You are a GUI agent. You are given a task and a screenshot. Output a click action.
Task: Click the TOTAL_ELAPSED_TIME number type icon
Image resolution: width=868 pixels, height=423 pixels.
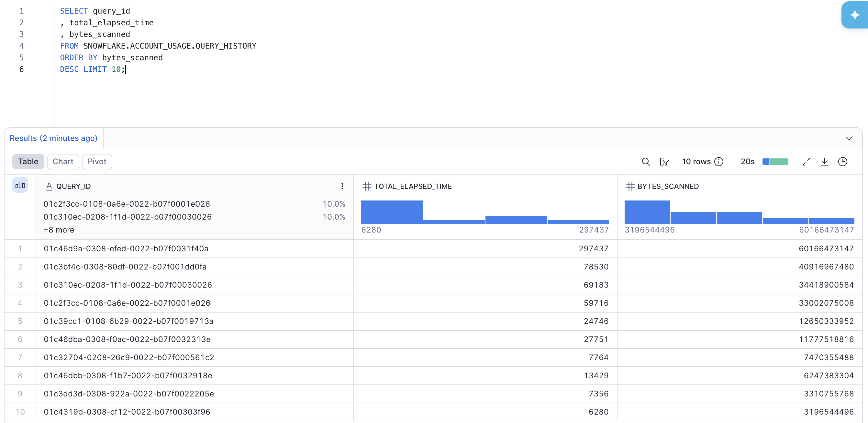point(366,186)
